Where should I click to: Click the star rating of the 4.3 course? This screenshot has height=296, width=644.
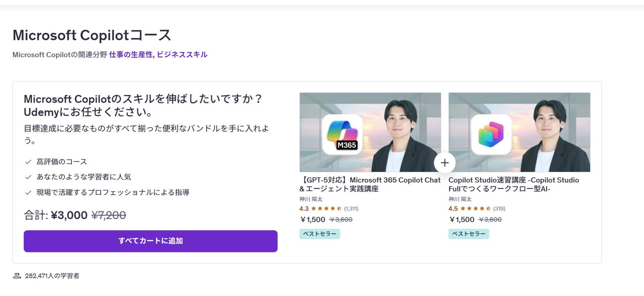326,208
